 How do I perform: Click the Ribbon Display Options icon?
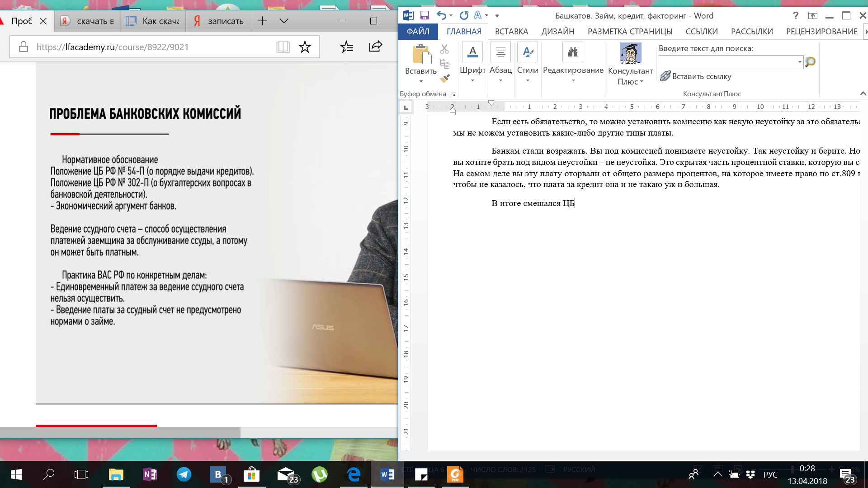point(813,15)
